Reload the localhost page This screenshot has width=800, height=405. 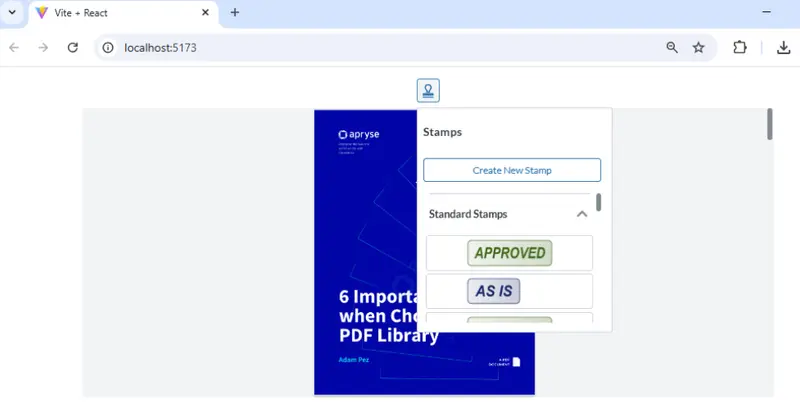(x=73, y=47)
